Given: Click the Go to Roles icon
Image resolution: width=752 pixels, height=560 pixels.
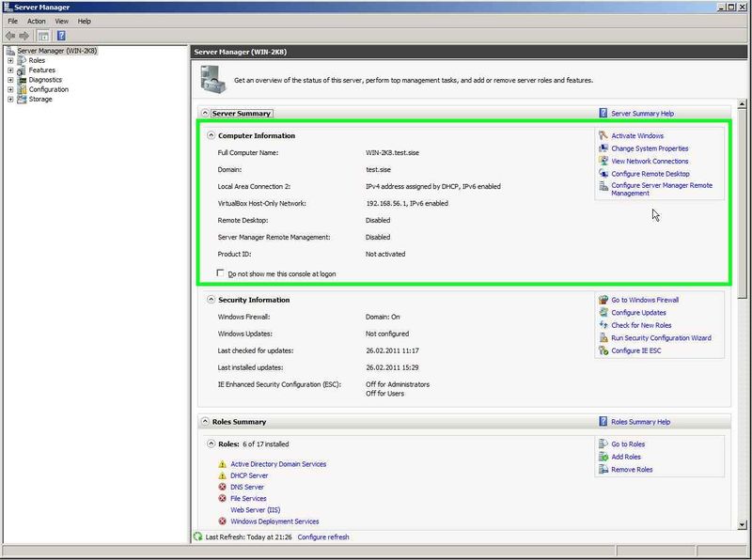Looking at the screenshot, I should (603, 444).
